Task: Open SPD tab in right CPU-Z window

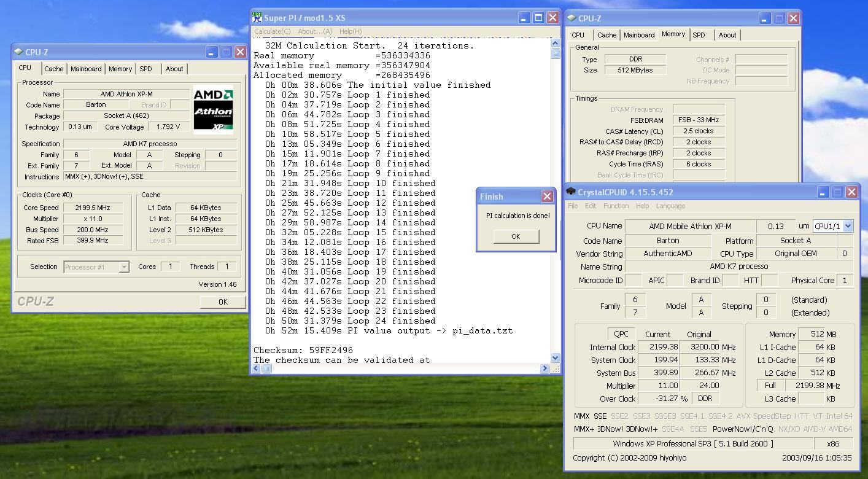Action: 699,35
